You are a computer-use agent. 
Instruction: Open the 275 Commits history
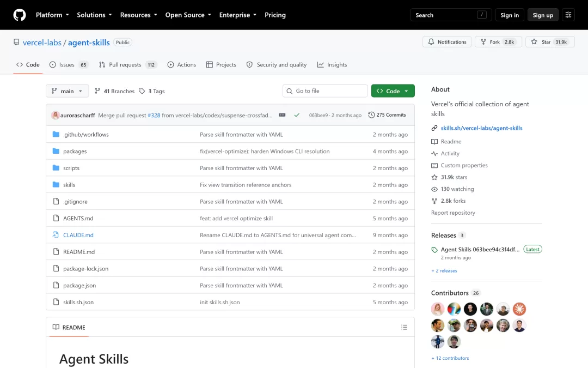point(387,115)
